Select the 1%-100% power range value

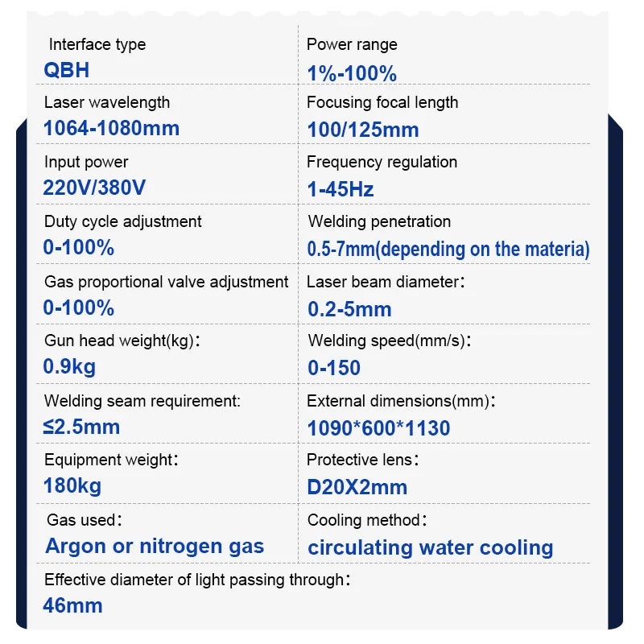coord(352,74)
